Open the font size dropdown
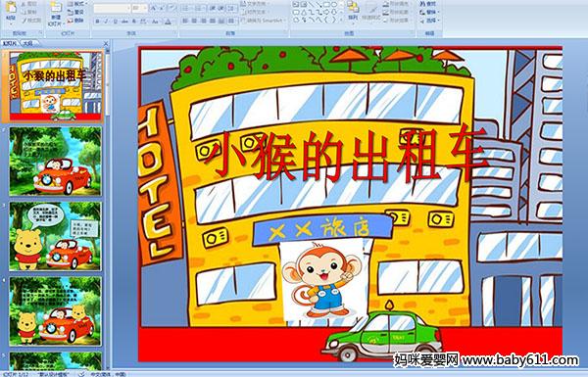 (139, 8)
